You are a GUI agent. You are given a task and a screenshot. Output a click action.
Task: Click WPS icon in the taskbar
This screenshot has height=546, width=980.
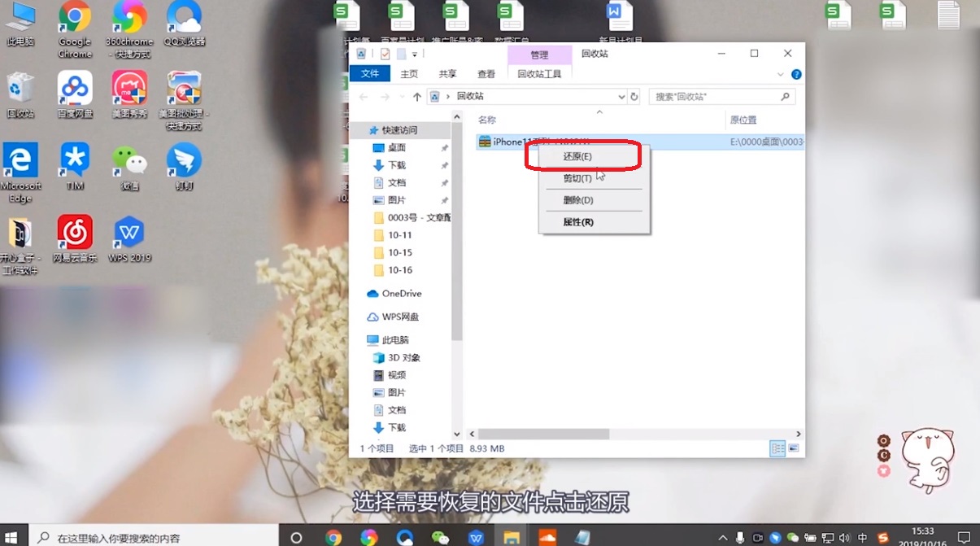click(x=476, y=537)
